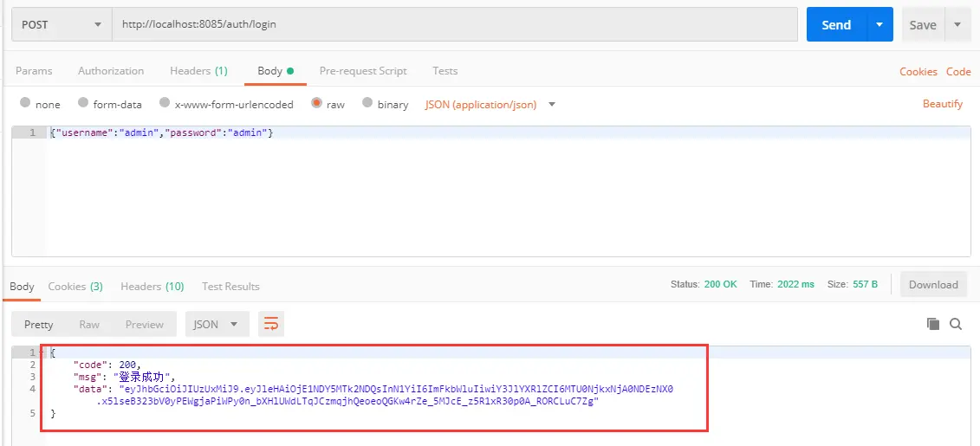
Task: Click second token line starting .x5lseB
Action: click(x=348, y=402)
